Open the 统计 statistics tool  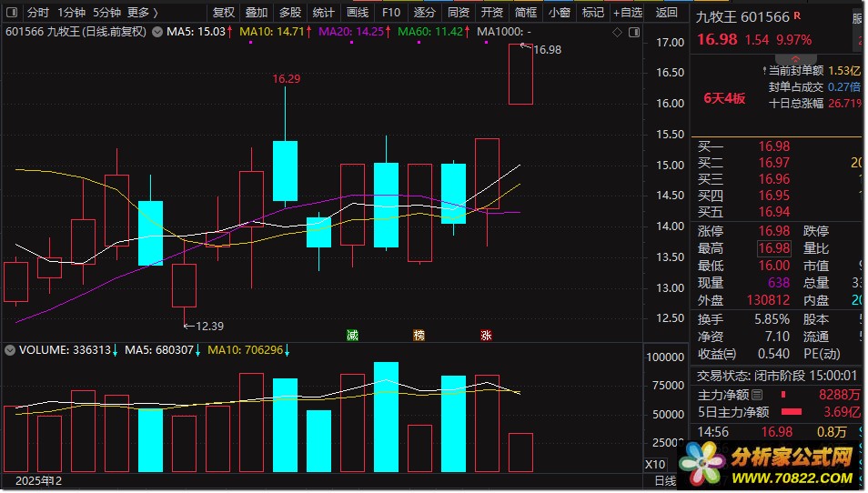[x=323, y=12]
